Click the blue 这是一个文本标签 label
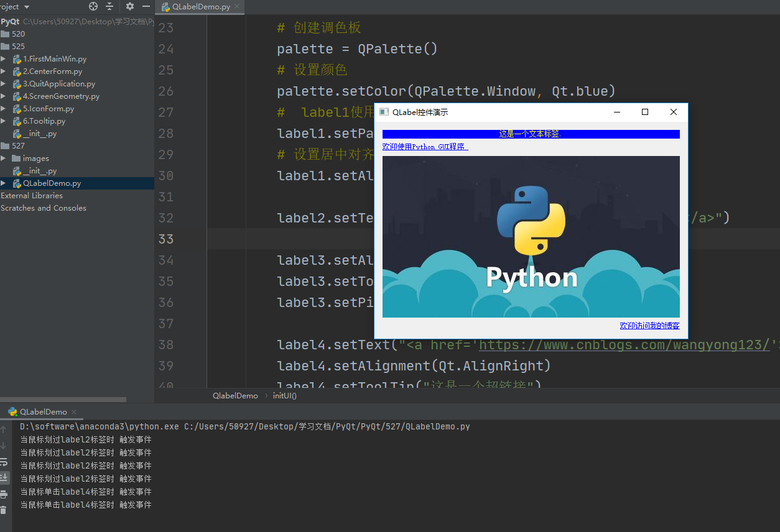The image size is (780, 532). tap(531, 134)
